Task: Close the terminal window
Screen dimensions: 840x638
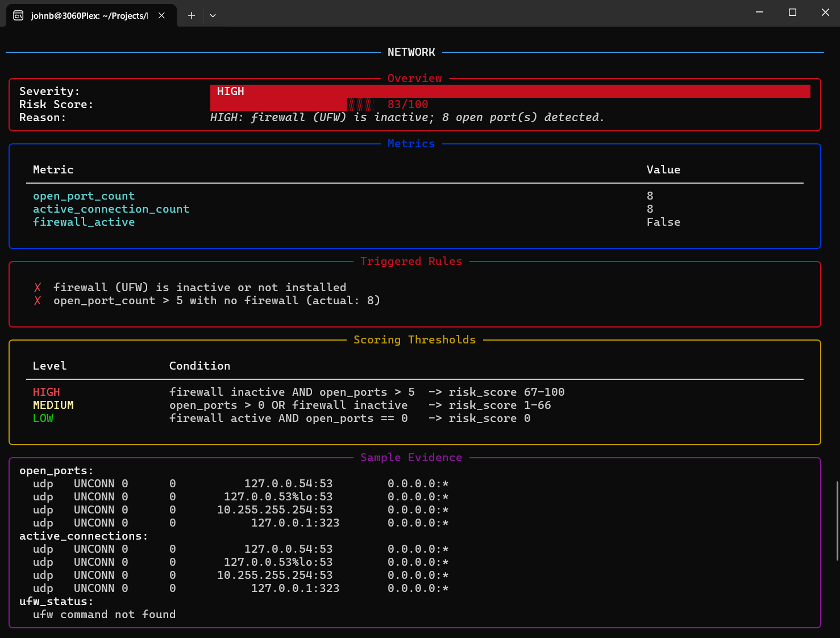Action: 825,12
